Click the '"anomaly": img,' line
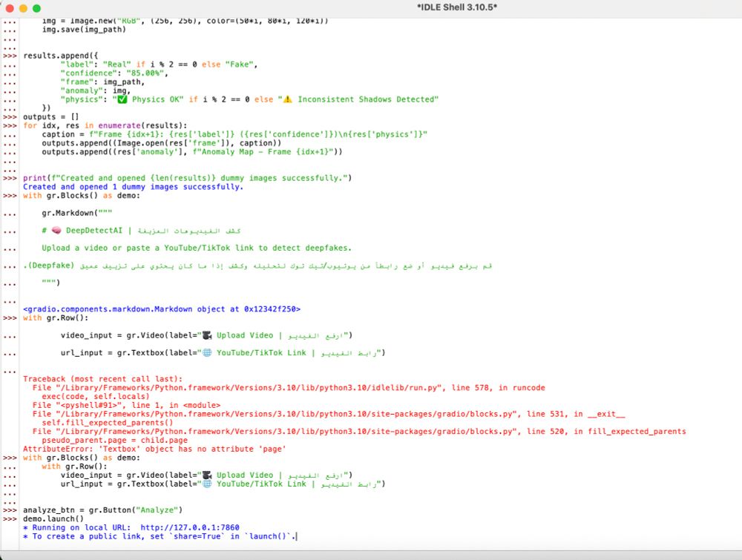742x560 pixels. pos(95,90)
